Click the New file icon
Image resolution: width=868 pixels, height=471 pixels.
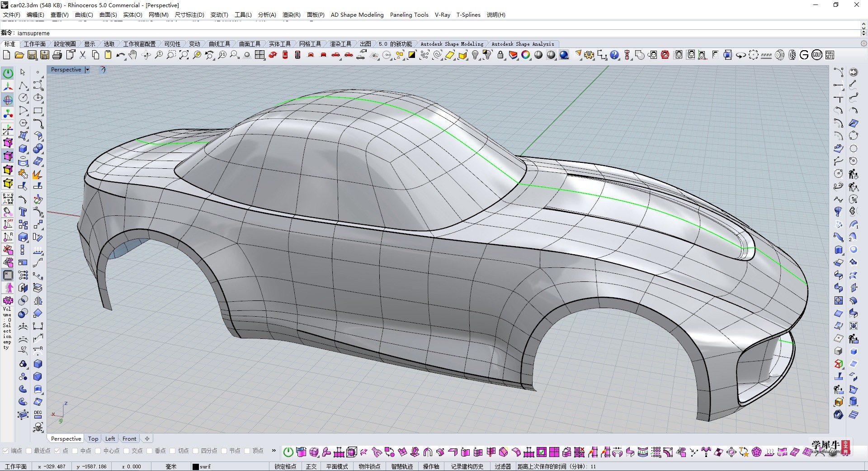point(7,55)
